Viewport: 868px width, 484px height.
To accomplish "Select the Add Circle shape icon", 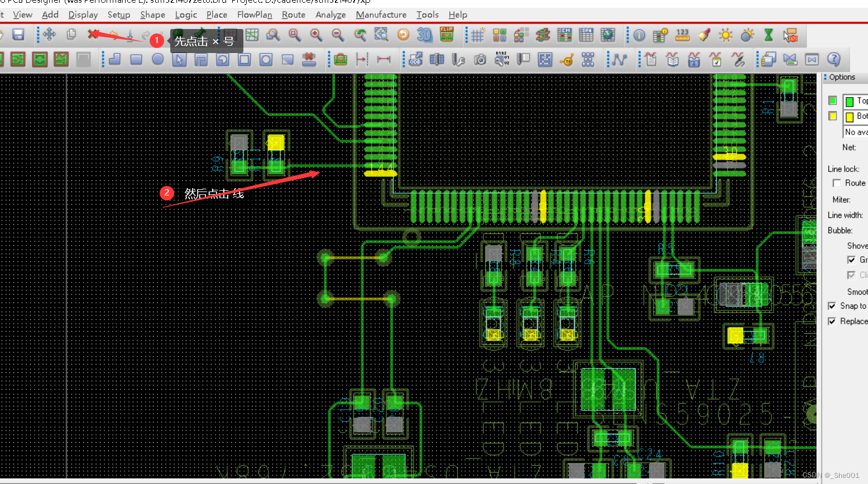I will 158,59.
